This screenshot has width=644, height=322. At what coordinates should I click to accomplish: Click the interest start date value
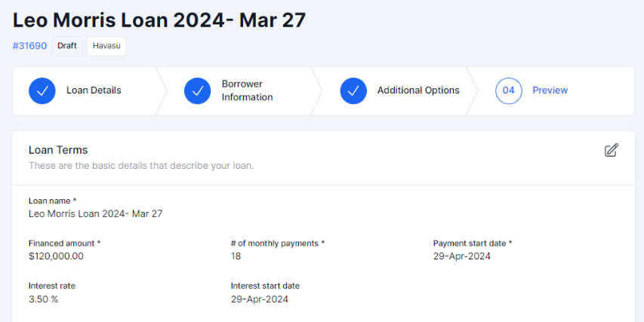(260, 299)
